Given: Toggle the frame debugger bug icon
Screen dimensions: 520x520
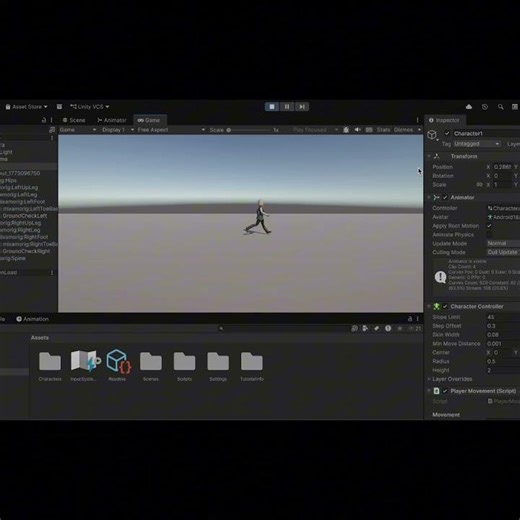Looking at the screenshot, I should click(346, 130).
